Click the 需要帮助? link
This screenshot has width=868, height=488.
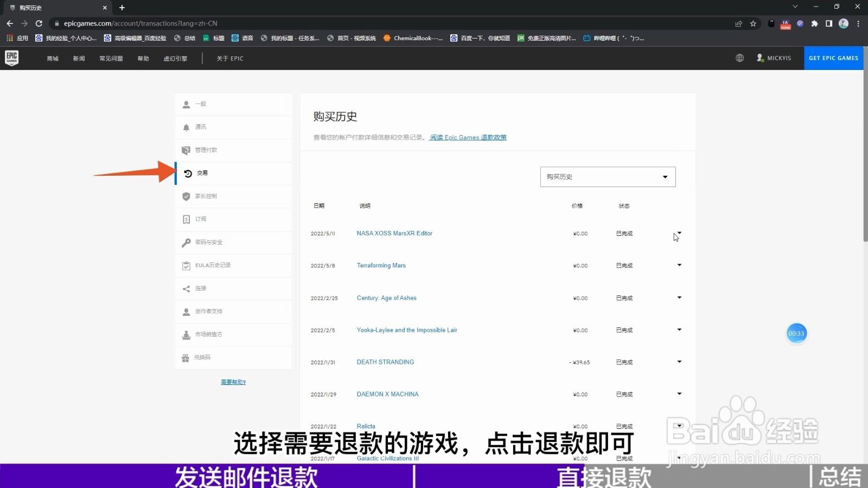click(x=233, y=382)
